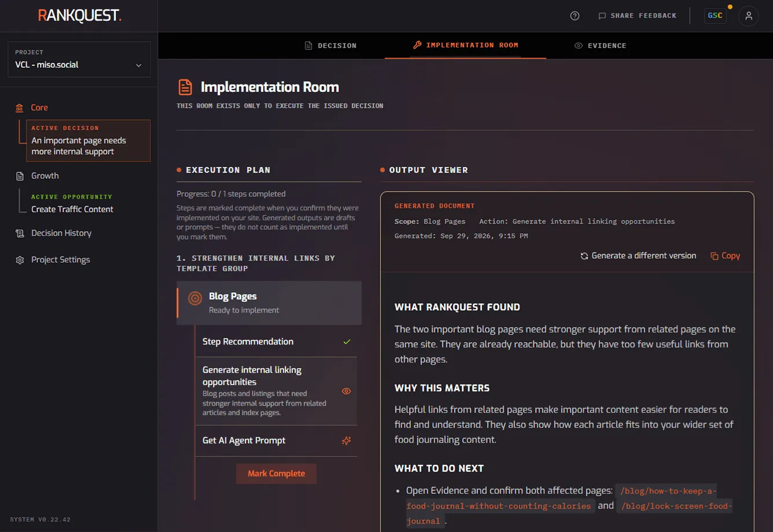Select the Step Recommendation step
Viewport: 773px width, 532px height.
pos(276,342)
